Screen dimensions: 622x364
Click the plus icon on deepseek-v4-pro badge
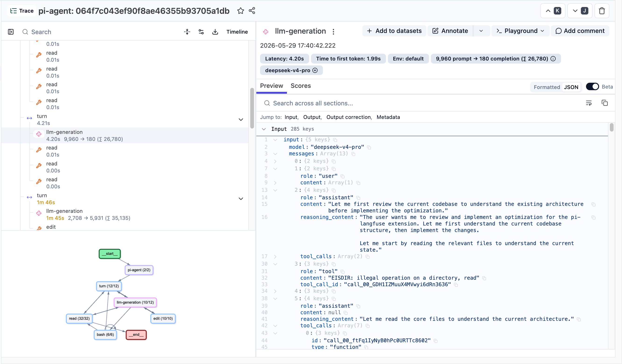(315, 70)
